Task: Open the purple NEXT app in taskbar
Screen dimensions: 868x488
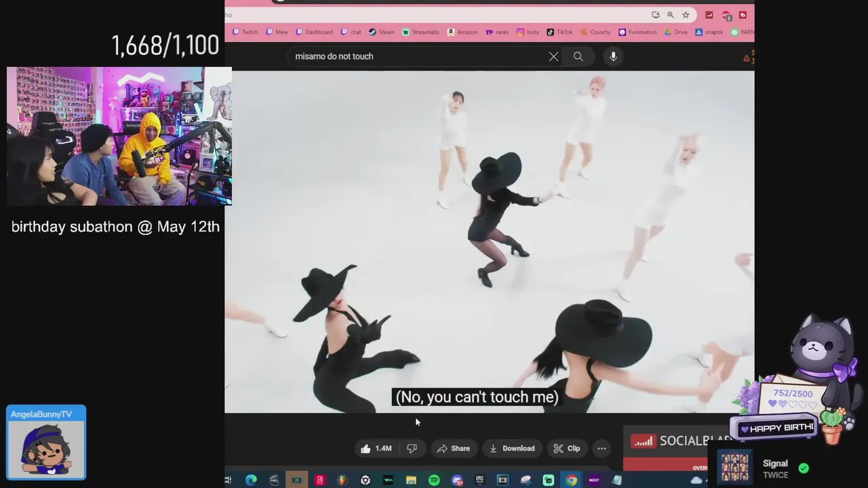Action: 594,480
